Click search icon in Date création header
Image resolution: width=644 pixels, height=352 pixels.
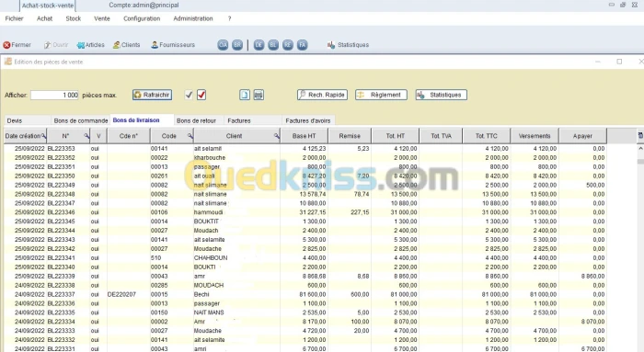[x=43, y=136]
